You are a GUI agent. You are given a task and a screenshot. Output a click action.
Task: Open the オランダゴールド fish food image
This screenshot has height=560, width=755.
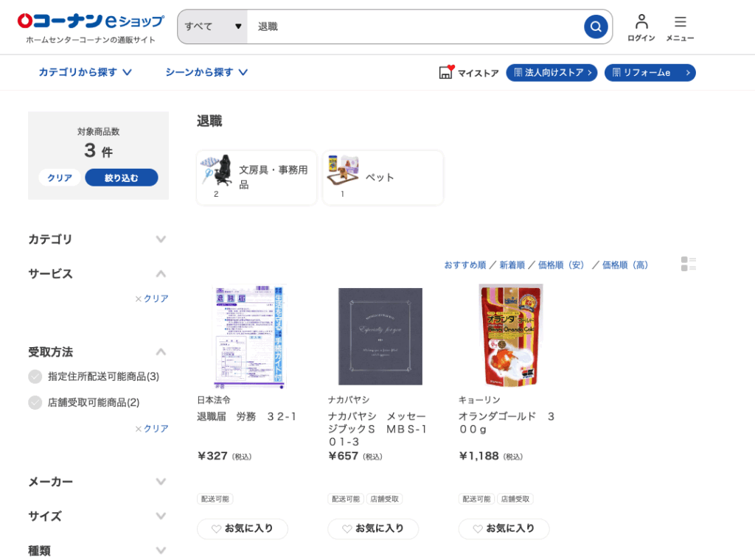(x=511, y=335)
